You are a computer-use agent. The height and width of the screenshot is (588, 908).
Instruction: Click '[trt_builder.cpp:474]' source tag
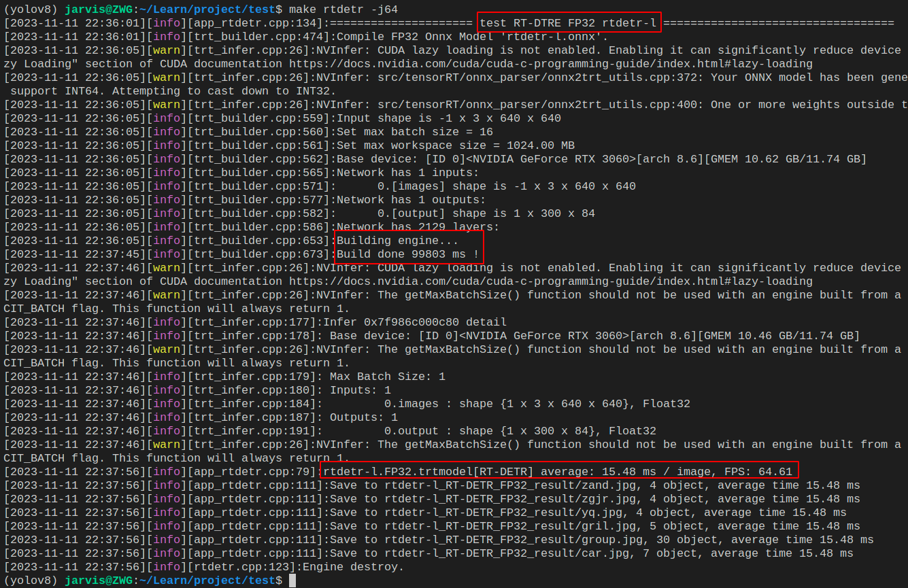point(258,37)
